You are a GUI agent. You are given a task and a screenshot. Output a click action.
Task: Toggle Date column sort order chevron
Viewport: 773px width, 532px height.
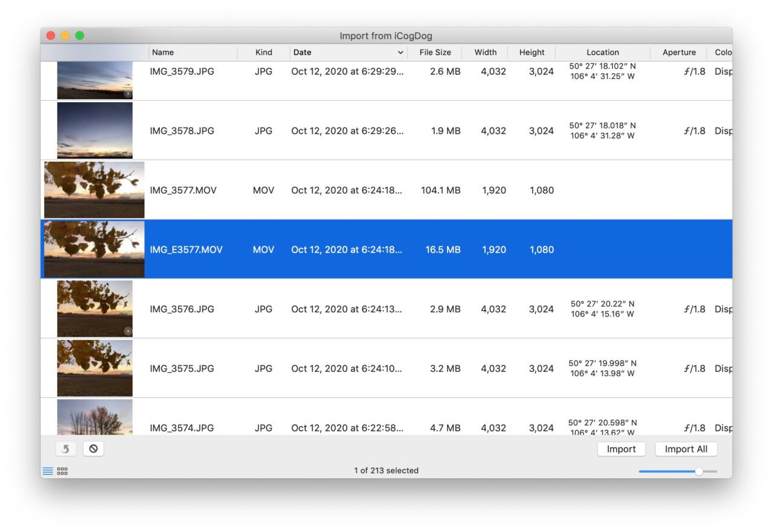[400, 53]
